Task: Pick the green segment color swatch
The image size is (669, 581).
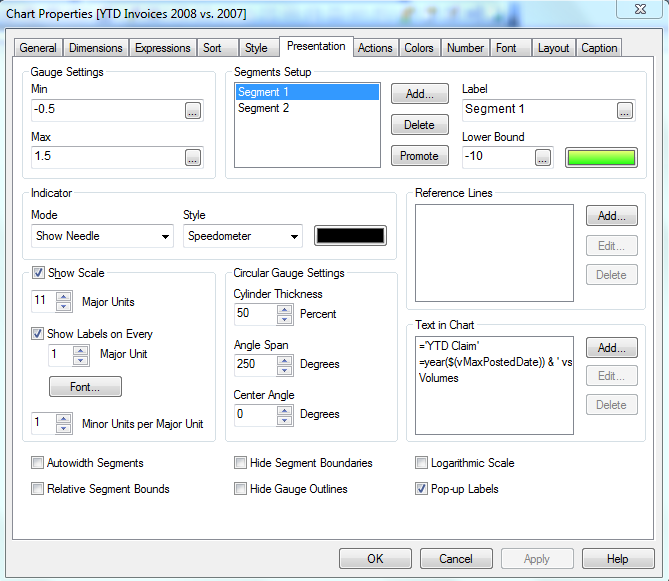Action: click(601, 157)
